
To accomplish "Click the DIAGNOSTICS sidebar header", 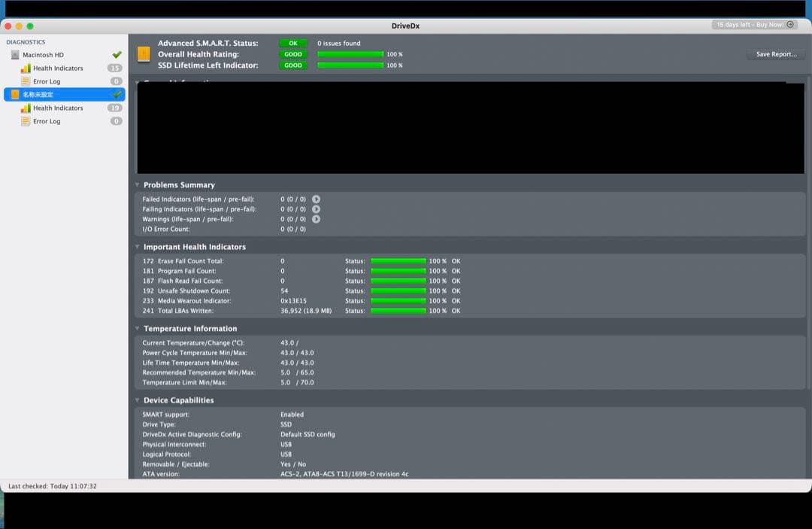I will pyautogui.click(x=26, y=42).
